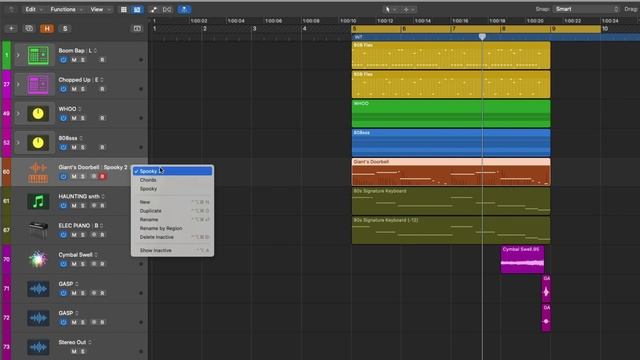Select the checked Spooky alternative
The image size is (640, 360).
172,171
